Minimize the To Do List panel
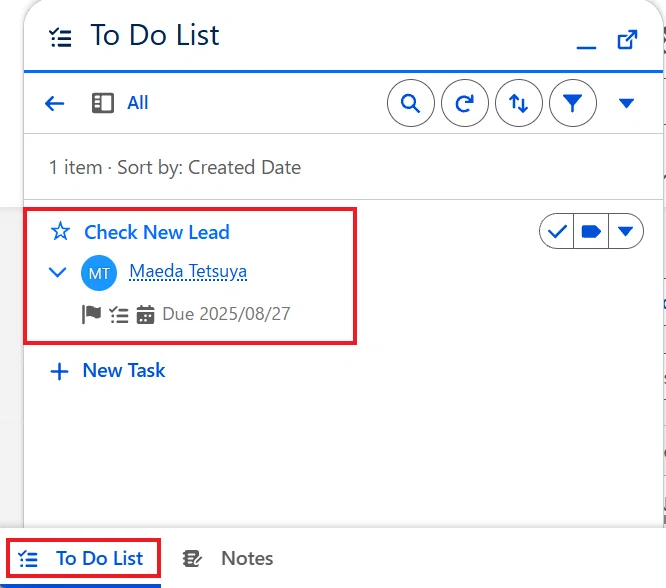 point(586,47)
